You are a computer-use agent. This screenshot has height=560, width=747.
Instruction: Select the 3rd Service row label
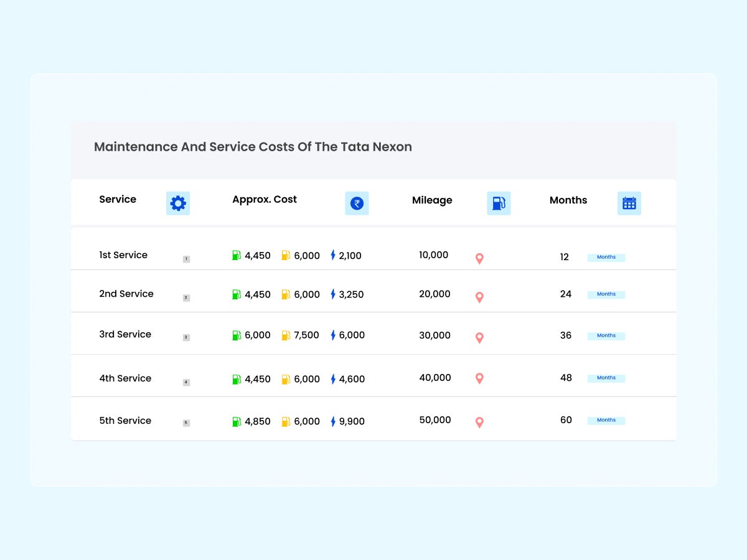click(x=125, y=335)
